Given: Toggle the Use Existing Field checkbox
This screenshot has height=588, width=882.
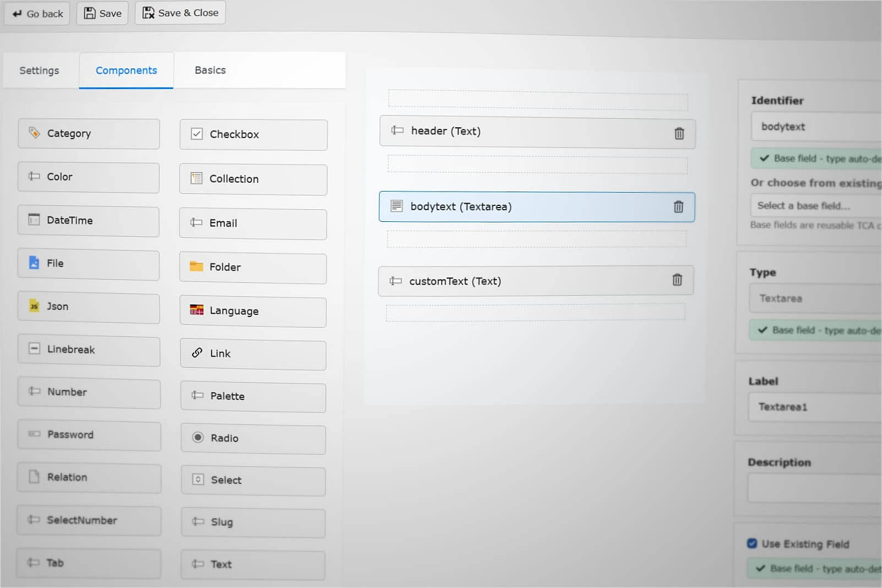Looking at the screenshot, I should tap(752, 543).
